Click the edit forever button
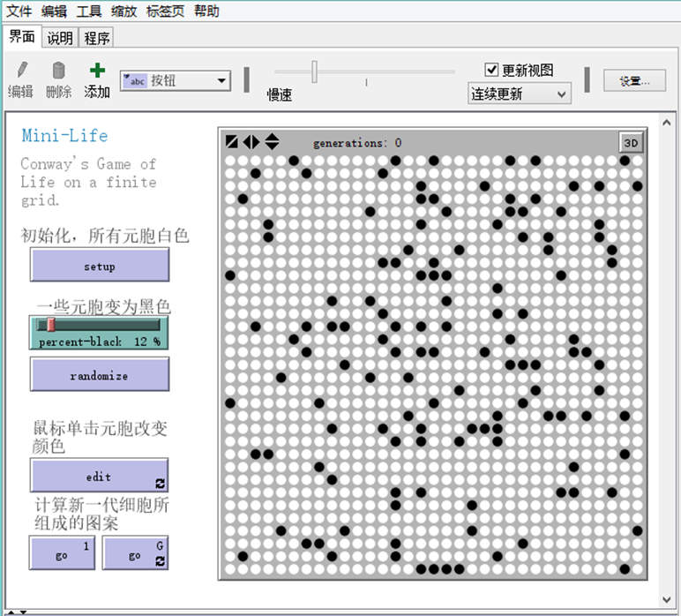The image size is (681, 616). 100,476
